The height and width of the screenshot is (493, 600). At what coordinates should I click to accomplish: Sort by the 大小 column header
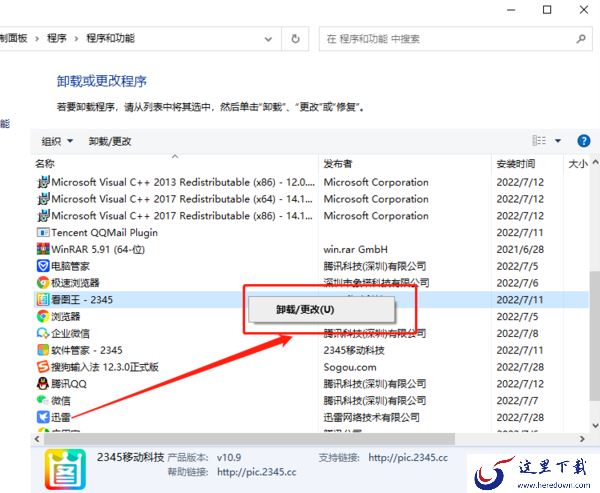[578, 164]
